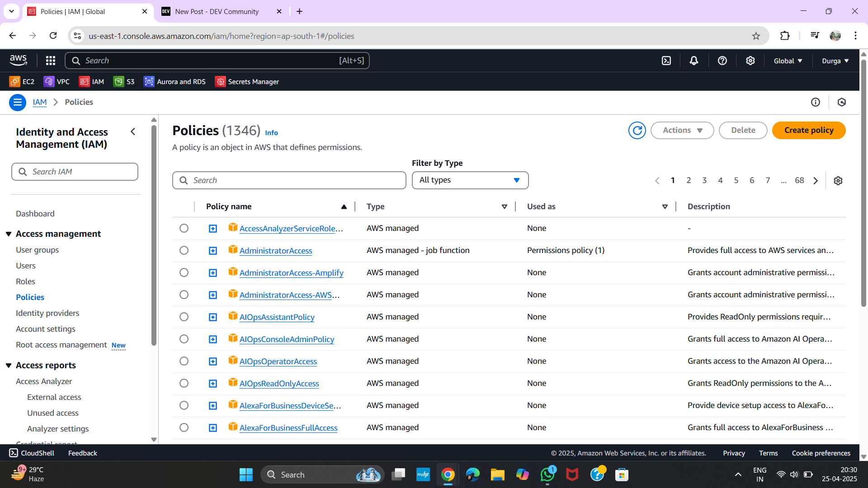
Task: Bookmark this page with the star icon
Action: [x=756, y=36]
